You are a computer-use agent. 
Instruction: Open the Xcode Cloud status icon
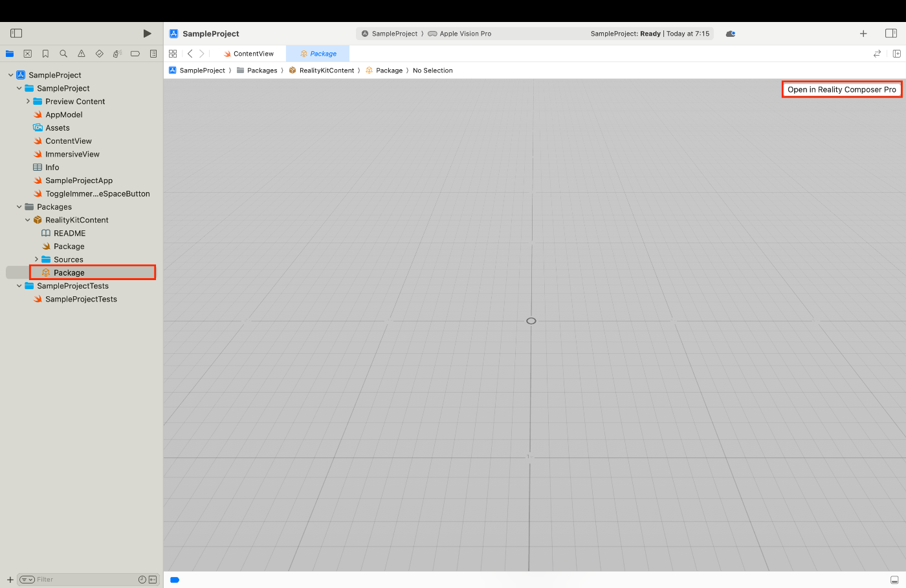[731, 34]
